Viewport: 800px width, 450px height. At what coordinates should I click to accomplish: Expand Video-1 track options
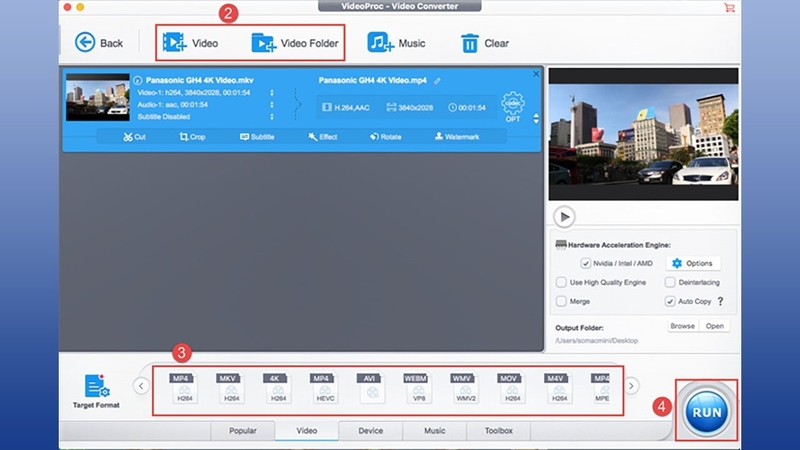tap(272, 93)
